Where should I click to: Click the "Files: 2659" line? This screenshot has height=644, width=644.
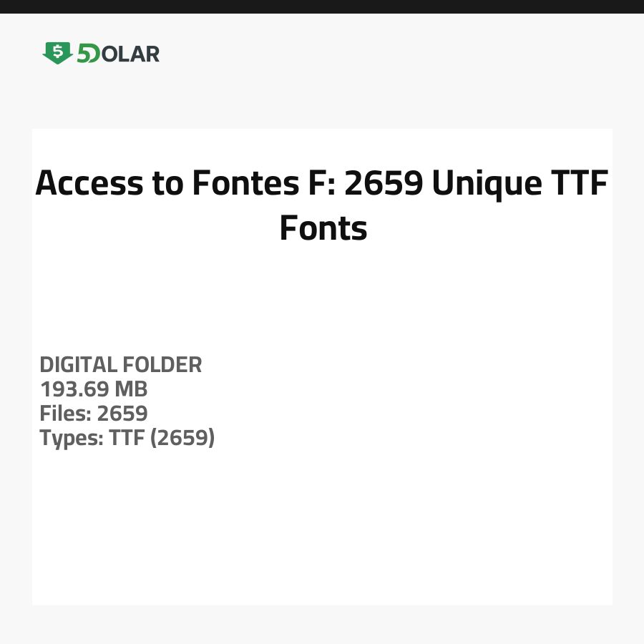pyautogui.click(x=94, y=413)
